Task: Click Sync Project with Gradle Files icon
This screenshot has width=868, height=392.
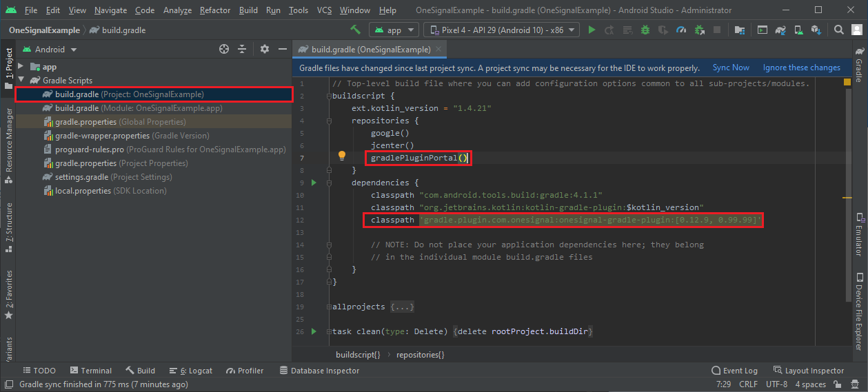Action: pos(780,30)
